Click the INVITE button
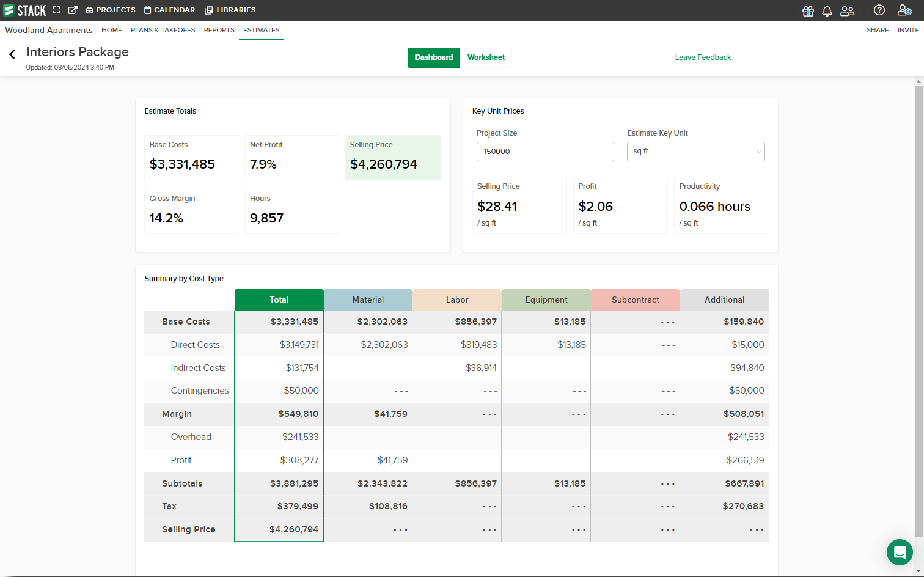Image resolution: width=924 pixels, height=577 pixels. coord(909,30)
